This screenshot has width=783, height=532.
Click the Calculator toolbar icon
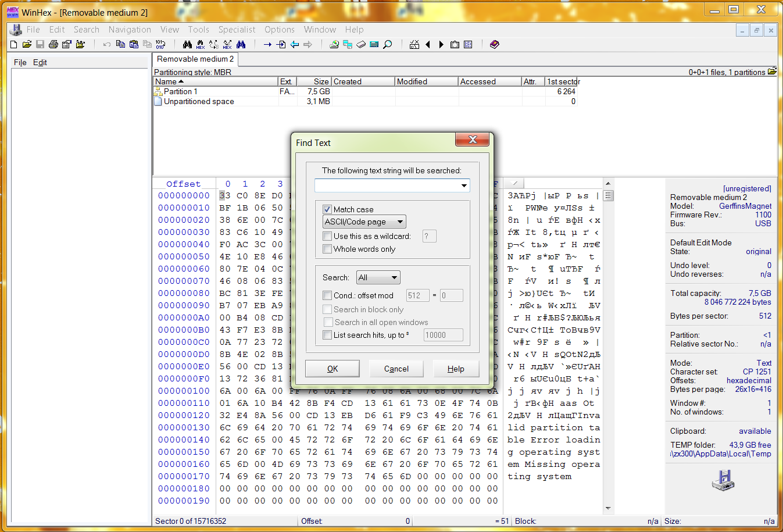pos(374,44)
